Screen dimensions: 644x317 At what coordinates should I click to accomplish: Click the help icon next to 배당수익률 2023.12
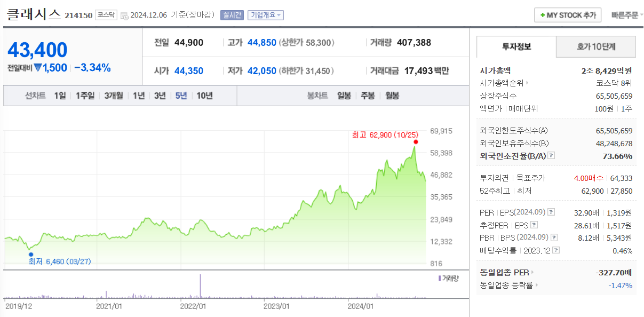point(556,250)
